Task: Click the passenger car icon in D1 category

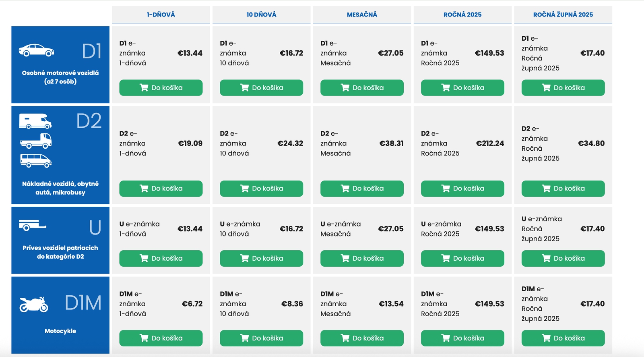Action: pyautogui.click(x=36, y=50)
